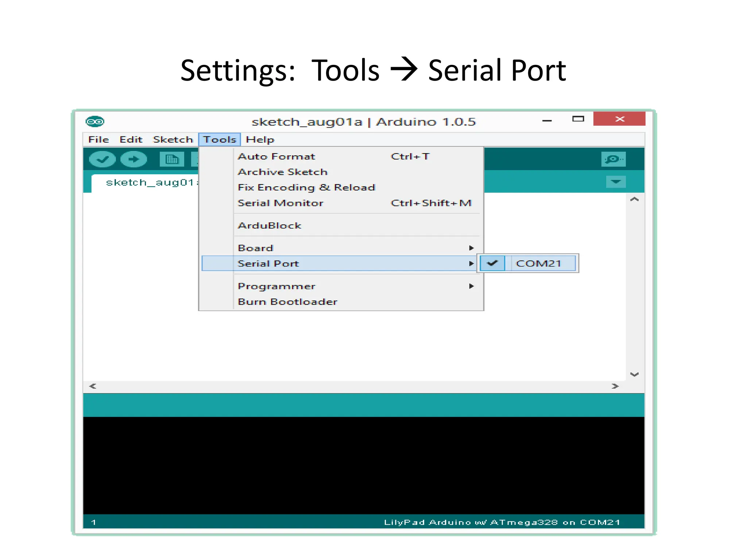Choose Burn Bootloader from Tools menu
The image size is (747, 560).
coord(287,302)
